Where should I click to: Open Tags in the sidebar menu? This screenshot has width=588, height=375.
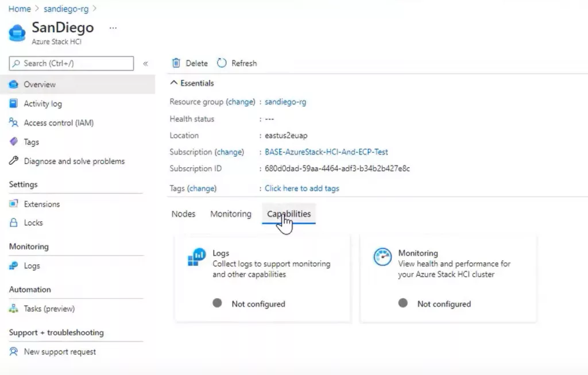pyautogui.click(x=32, y=142)
